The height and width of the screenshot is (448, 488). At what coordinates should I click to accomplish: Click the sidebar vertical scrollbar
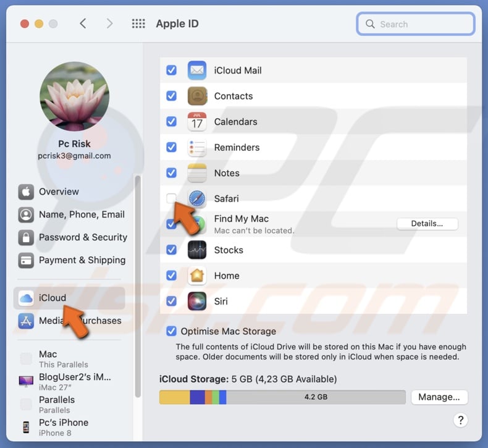pos(138,287)
